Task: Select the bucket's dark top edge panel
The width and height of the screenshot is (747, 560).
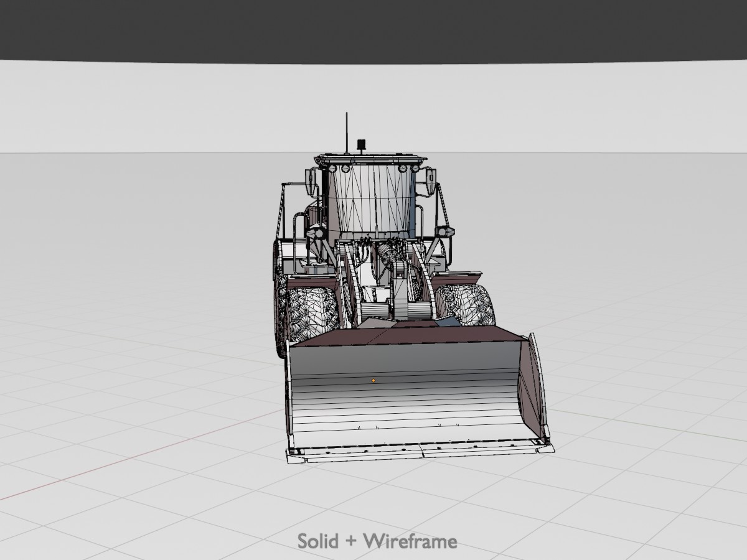Action: (405, 336)
